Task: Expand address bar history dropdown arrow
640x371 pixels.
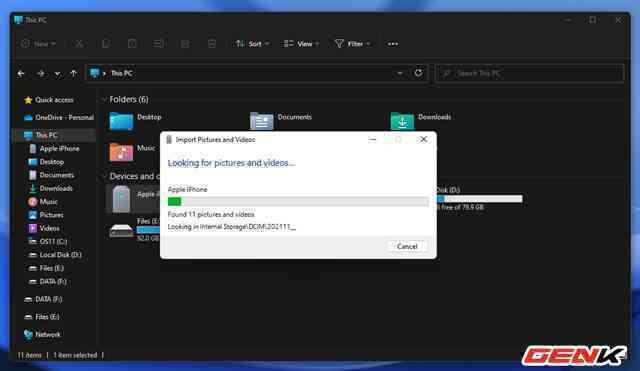Action: [x=400, y=73]
